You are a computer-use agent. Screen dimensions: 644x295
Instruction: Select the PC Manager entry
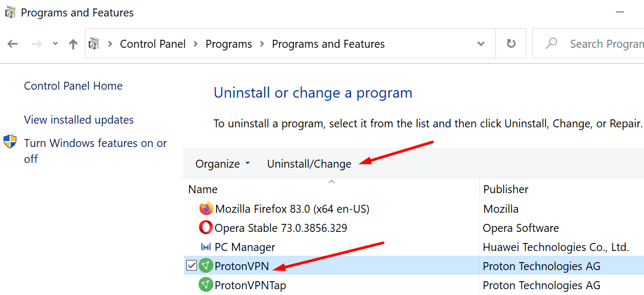[245, 247]
